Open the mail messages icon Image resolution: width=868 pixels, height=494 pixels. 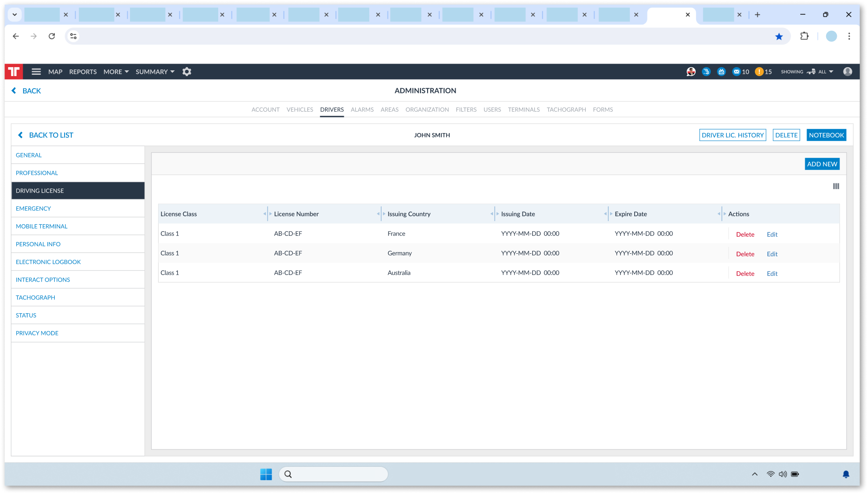click(x=736, y=72)
